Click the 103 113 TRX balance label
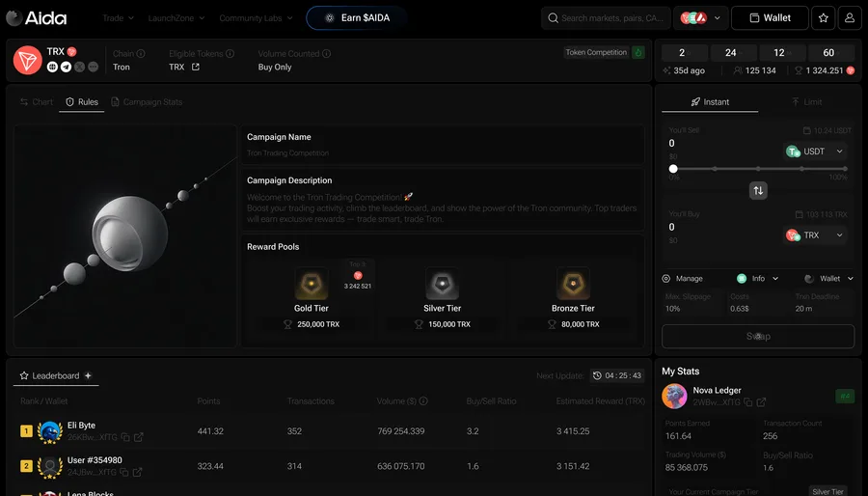868x496 pixels. [x=821, y=214]
